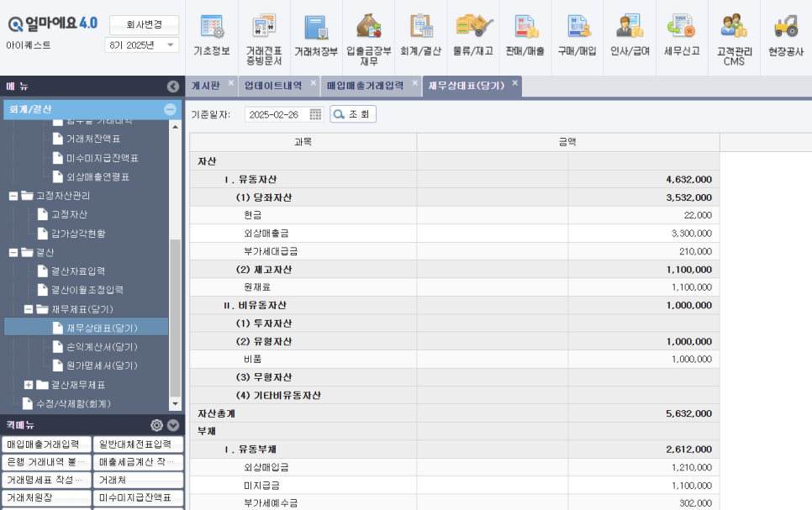Open the 기초정보 toolbar icon

tap(212, 36)
